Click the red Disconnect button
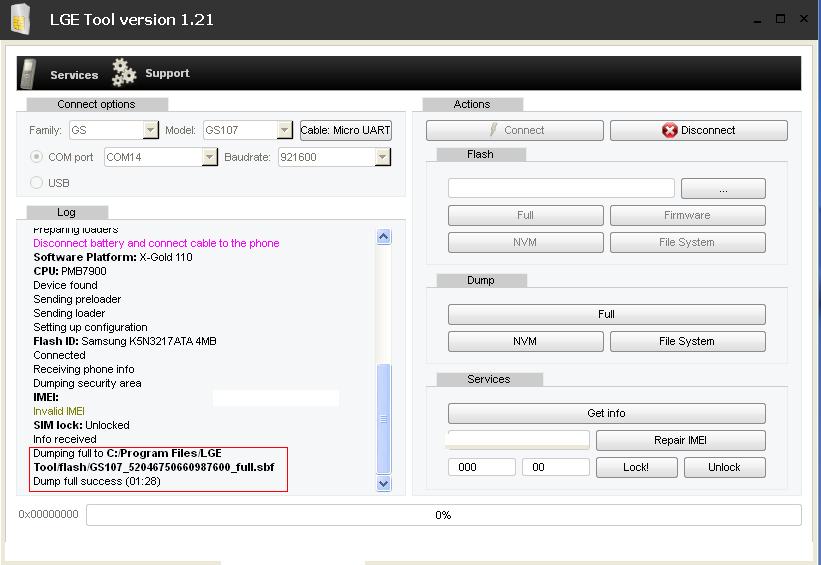The image size is (821, 565). (698, 130)
